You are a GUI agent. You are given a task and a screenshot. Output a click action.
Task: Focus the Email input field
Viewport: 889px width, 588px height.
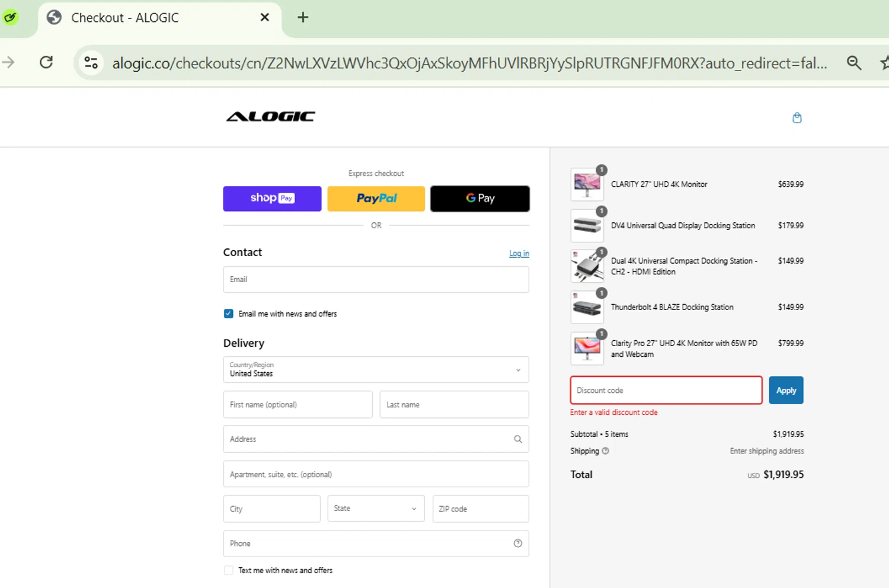tap(376, 279)
